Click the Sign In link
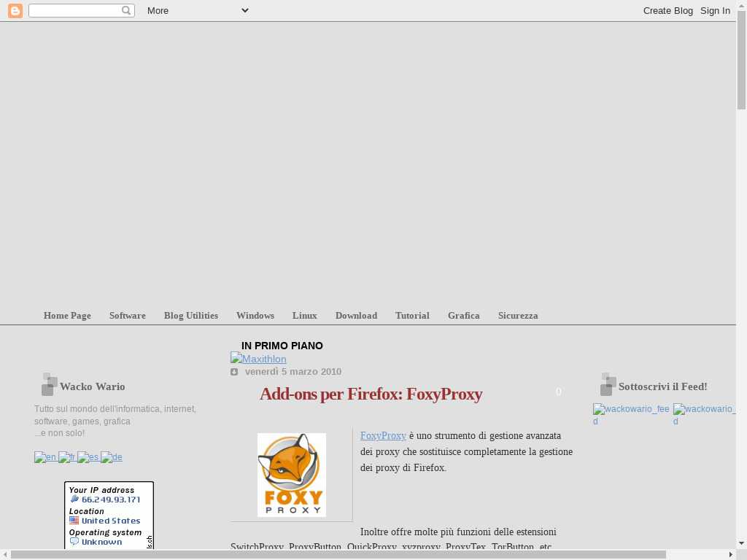 coord(715,10)
